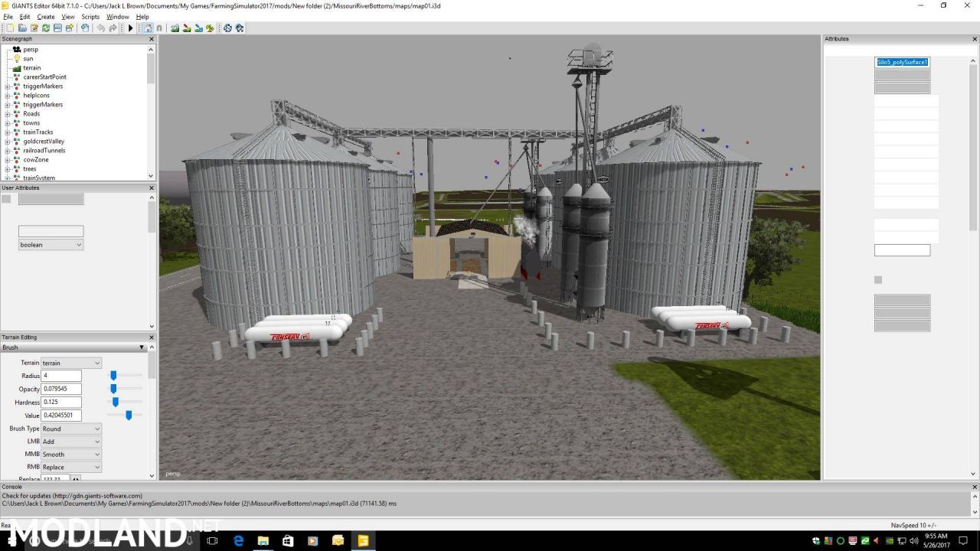Open the Edit menu
The height and width of the screenshot is (551, 980).
24,17
